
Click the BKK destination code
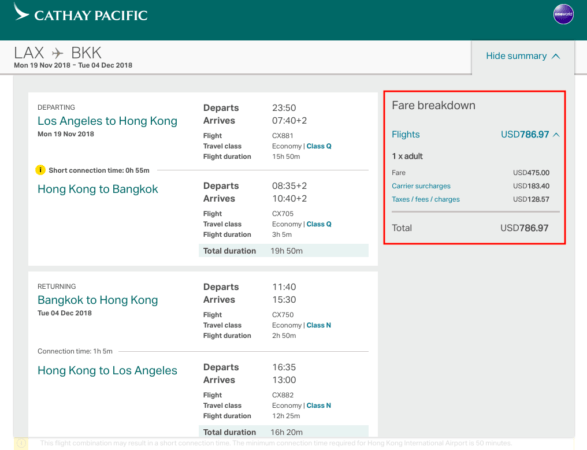tap(86, 53)
